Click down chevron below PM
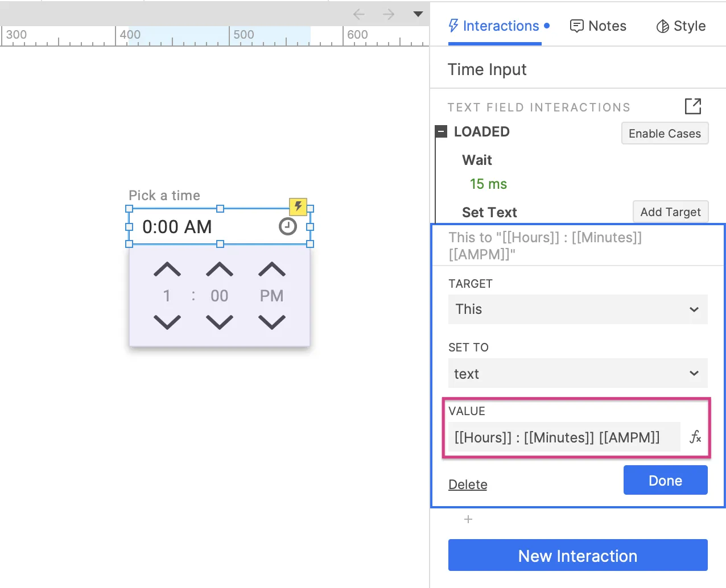The image size is (726, 588). pos(272,322)
